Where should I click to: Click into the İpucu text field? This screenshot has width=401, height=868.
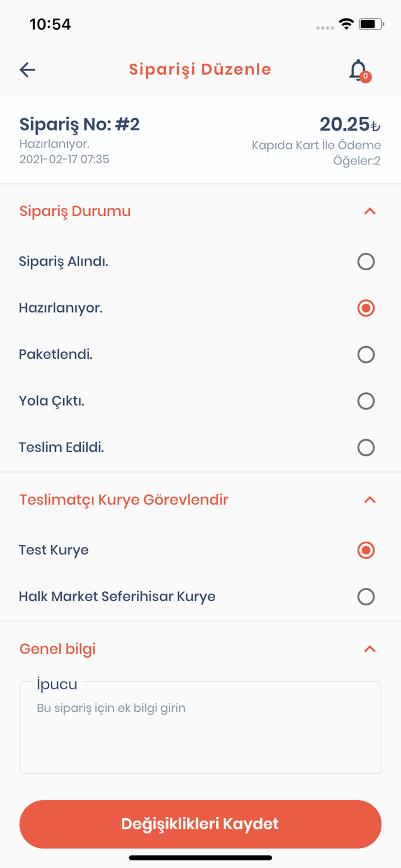pos(200,732)
